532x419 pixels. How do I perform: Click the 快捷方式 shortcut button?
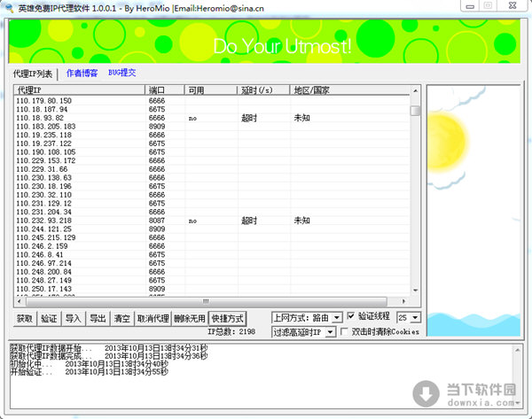pyautogui.click(x=228, y=318)
